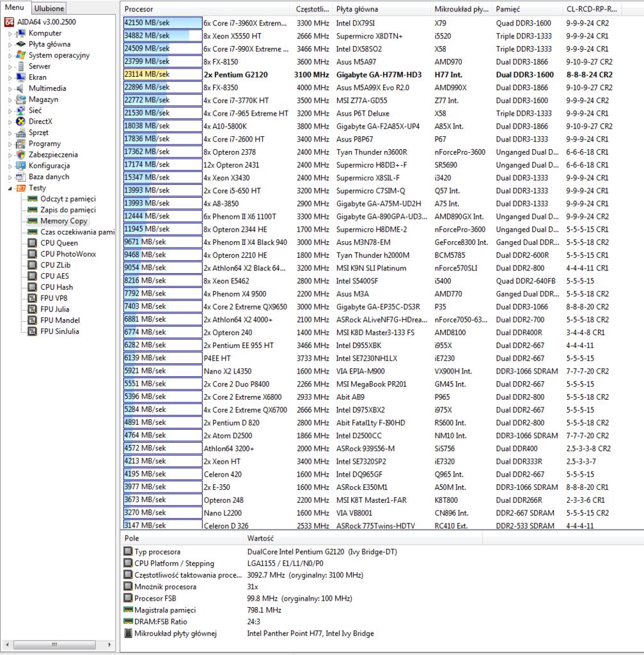Click the Baza danych icon
Viewport: 644px width, 655px height.
(20, 177)
